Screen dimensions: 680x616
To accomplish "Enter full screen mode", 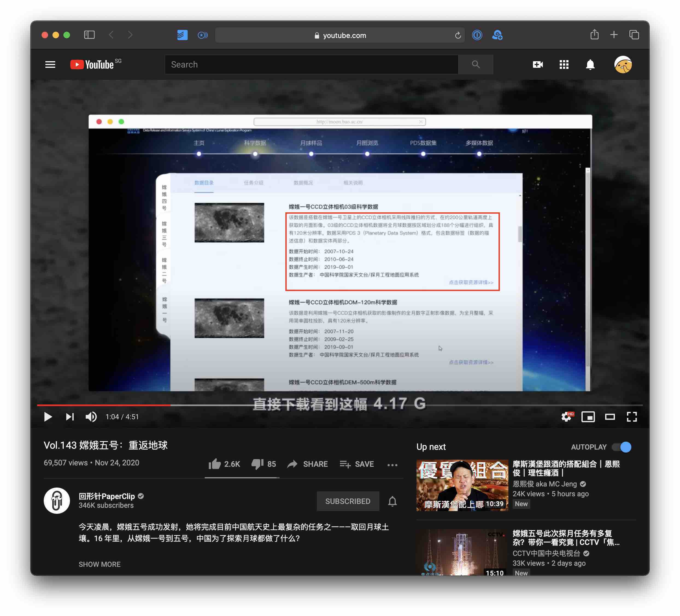I will click(x=632, y=416).
